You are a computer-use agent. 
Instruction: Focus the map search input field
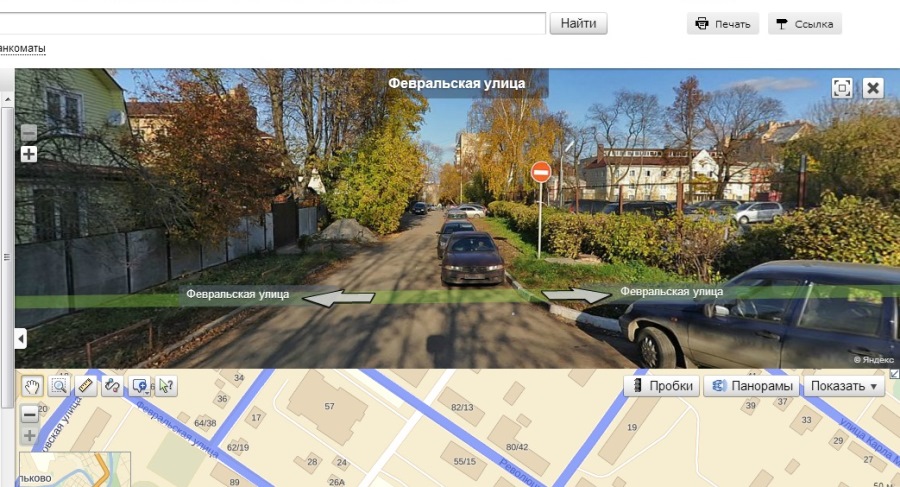(x=272, y=24)
